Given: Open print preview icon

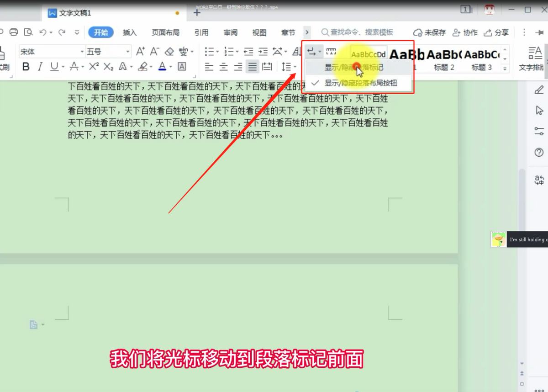Looking at the screenshot, I should click(28, 32).
